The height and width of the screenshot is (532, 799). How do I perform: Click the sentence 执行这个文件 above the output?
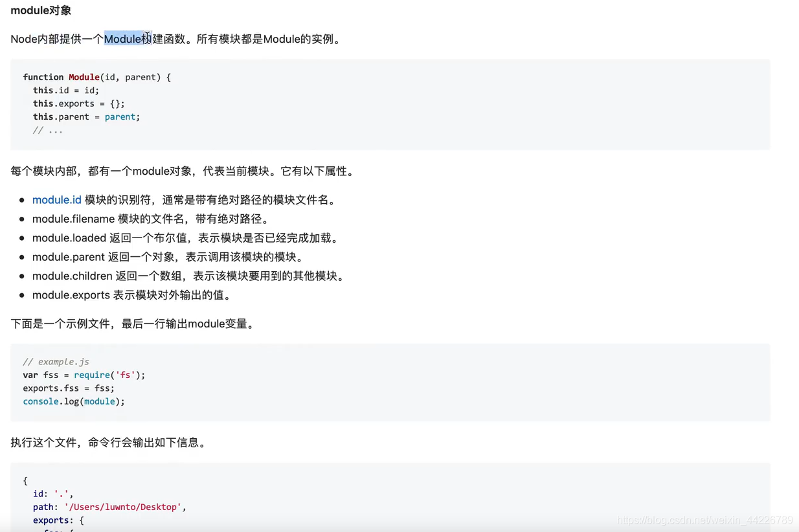click(x=108, y=443)
